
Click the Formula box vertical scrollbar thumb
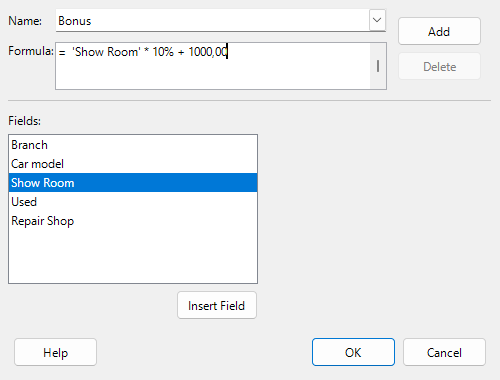click(378, 66)
